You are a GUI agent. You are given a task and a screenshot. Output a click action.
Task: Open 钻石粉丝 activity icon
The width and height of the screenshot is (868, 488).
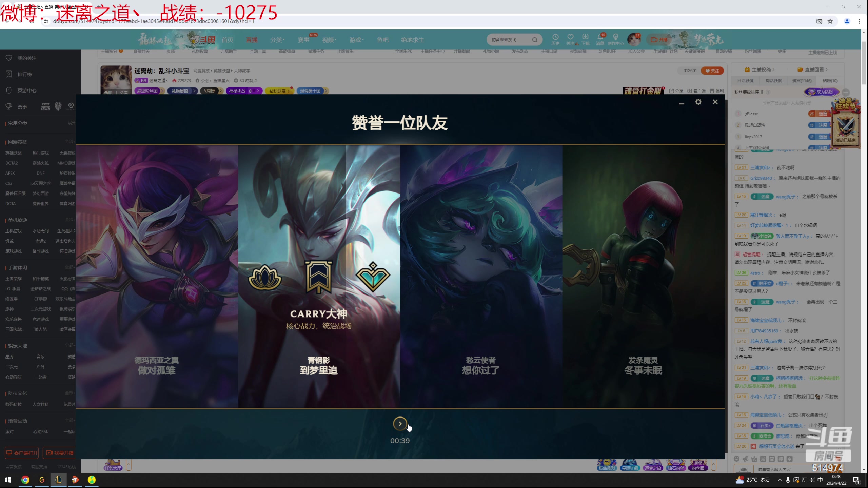(x=675, y=465)
